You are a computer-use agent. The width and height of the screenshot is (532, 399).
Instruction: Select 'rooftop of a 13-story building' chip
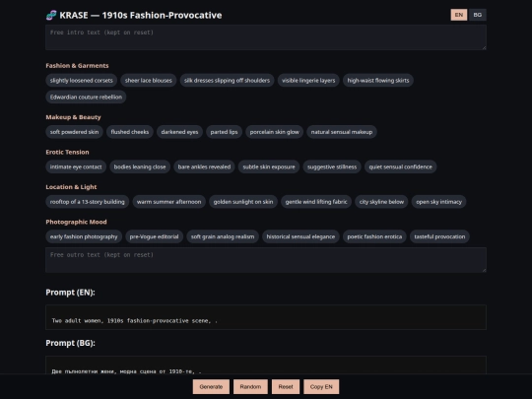tap(88, 202)
